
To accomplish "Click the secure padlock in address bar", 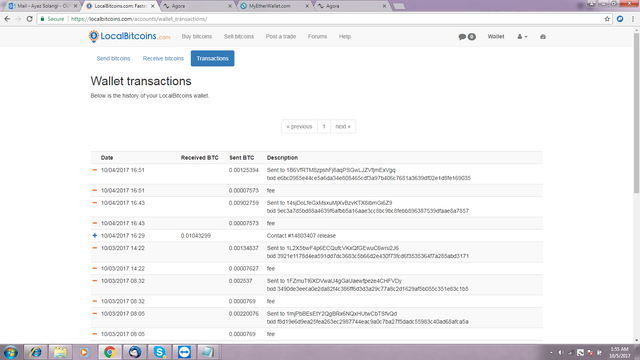I will click(42, 19).
